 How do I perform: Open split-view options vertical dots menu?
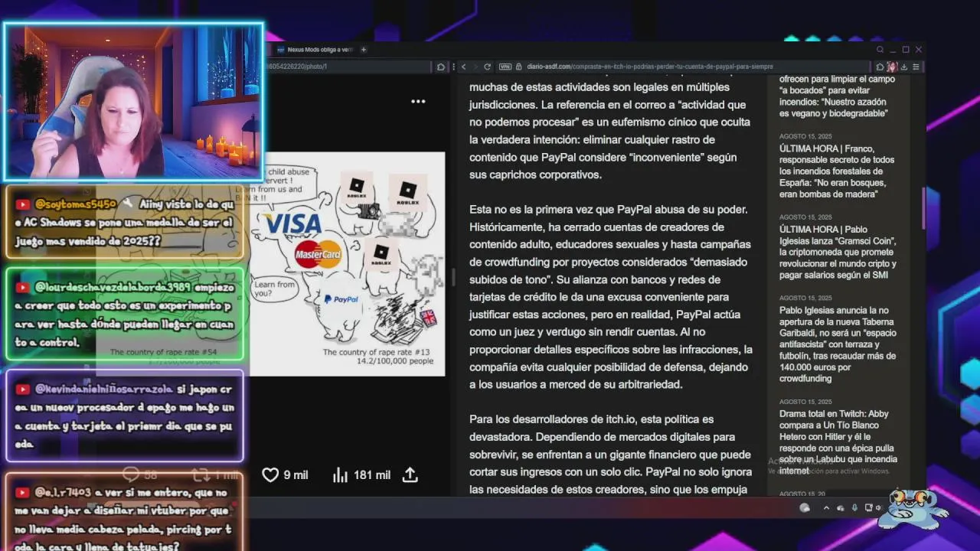453,67
